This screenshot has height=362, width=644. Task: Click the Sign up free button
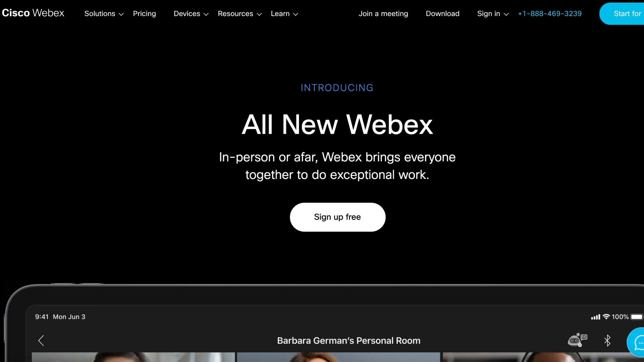tap(337, 217)
